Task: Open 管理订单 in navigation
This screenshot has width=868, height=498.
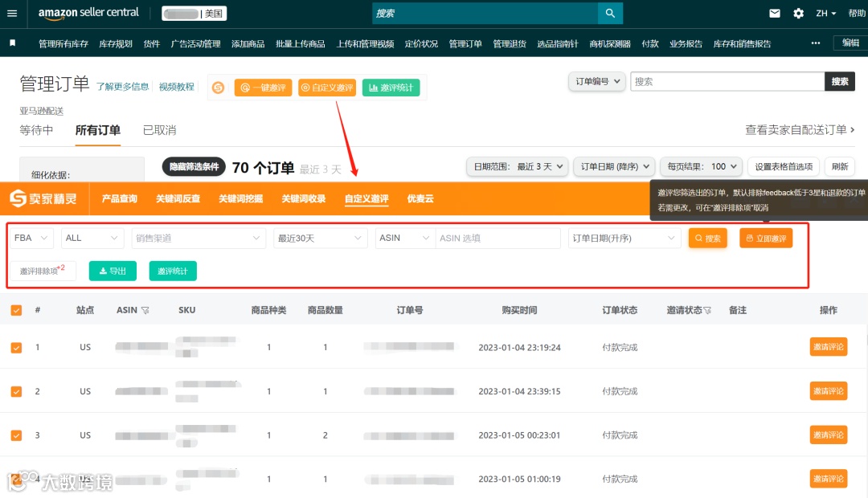Action: point(465,43)
